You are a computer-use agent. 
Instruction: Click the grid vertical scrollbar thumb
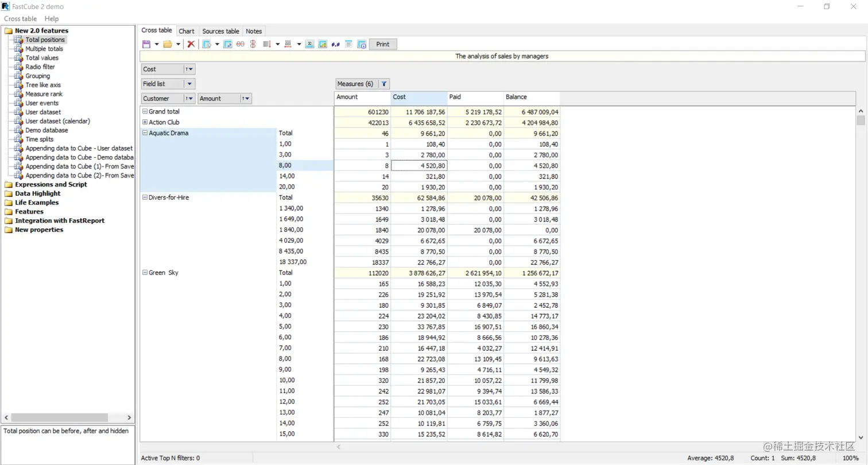pyautogui.click(x=861, y=120)
